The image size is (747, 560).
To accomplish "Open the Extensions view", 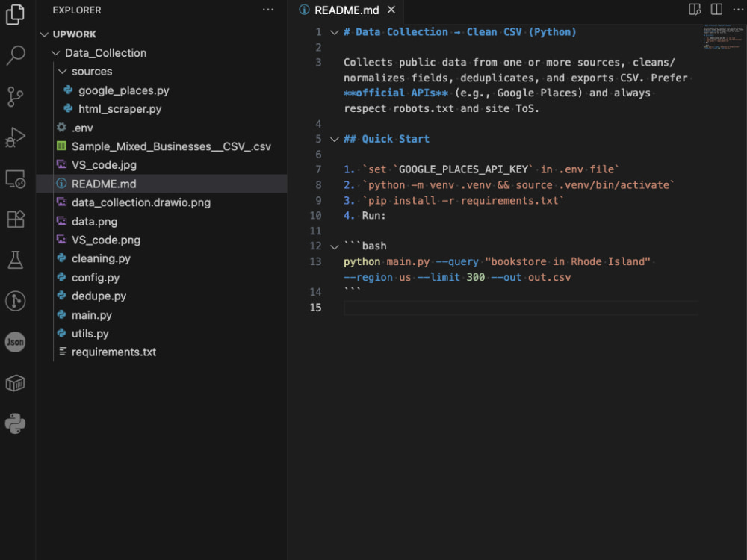I will [15, 219].
